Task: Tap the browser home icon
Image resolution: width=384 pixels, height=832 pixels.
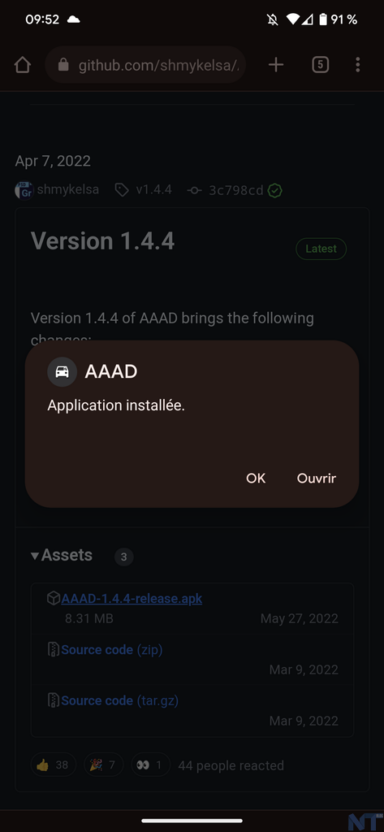Action: [22, 65]
